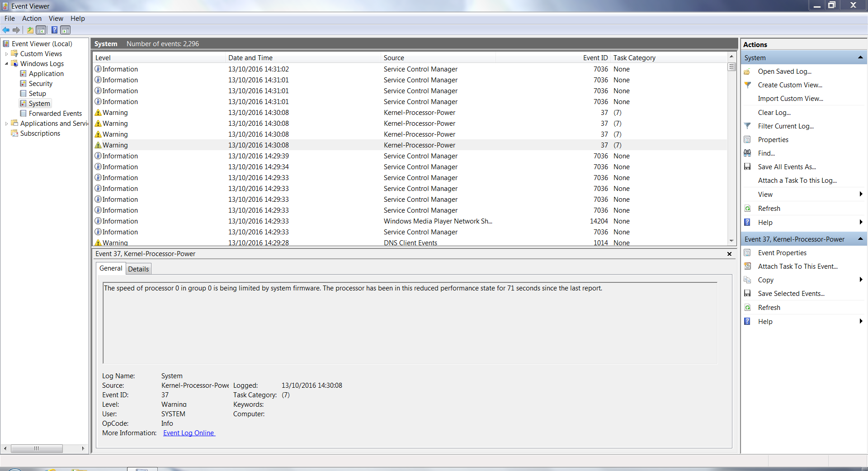The image size is (868, 471).
Task: Click Create Custom View action
Action: (x=790, y=85)
